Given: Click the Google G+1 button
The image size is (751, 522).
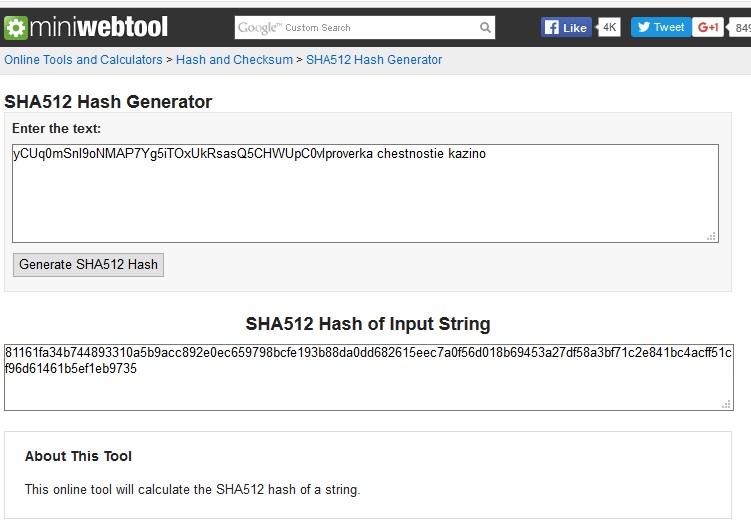Looking at the screenshot, I should (708, 28).
